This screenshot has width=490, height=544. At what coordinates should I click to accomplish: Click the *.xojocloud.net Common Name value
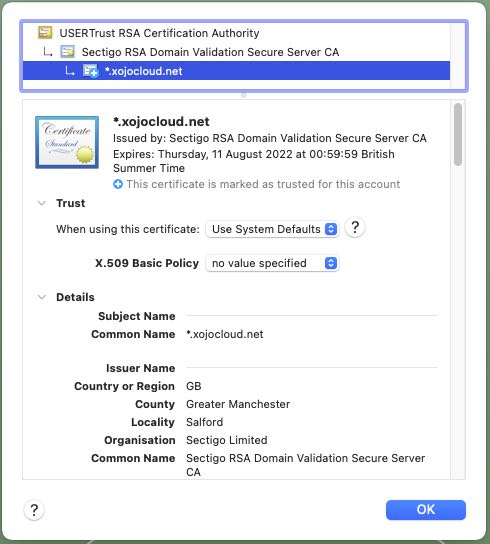click(225, 334)
